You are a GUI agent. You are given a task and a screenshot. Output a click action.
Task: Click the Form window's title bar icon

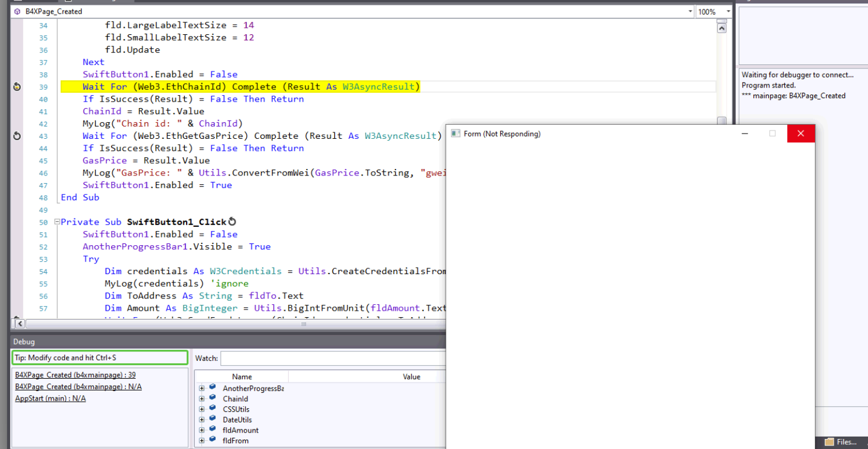pyautogui.click(x=455, y=134)
